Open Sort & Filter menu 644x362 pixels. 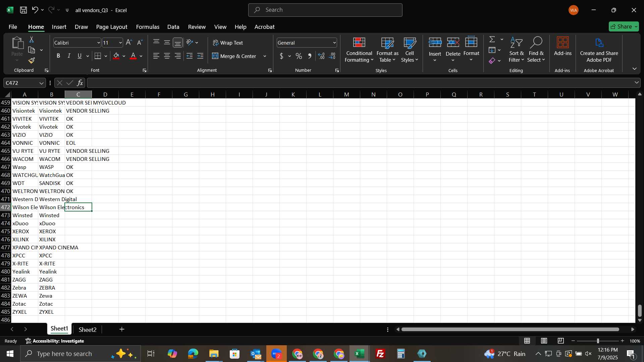[x=516, y=50]
